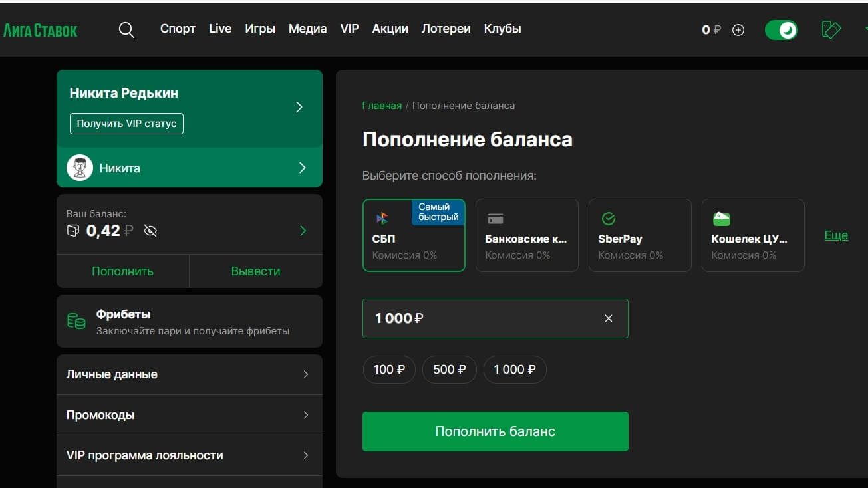Screen dimensions: 868x488
Task: Expand balance details green chevron
Action: click(x=303, y=231)
